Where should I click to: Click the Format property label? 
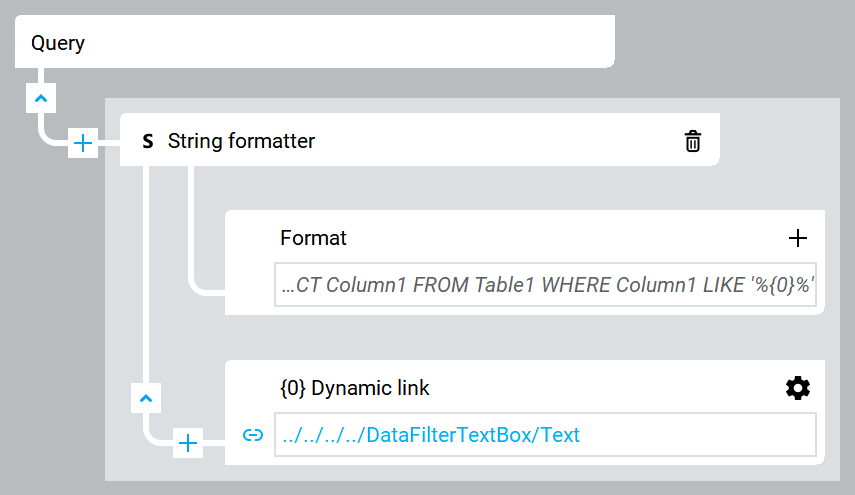[x=313, y=238]
